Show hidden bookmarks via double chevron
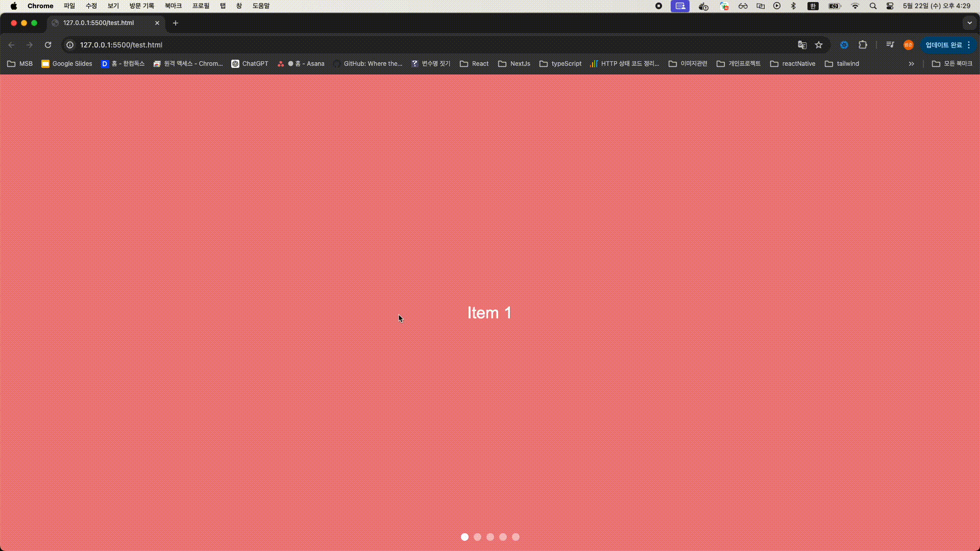980x551 pixels. 911,64
